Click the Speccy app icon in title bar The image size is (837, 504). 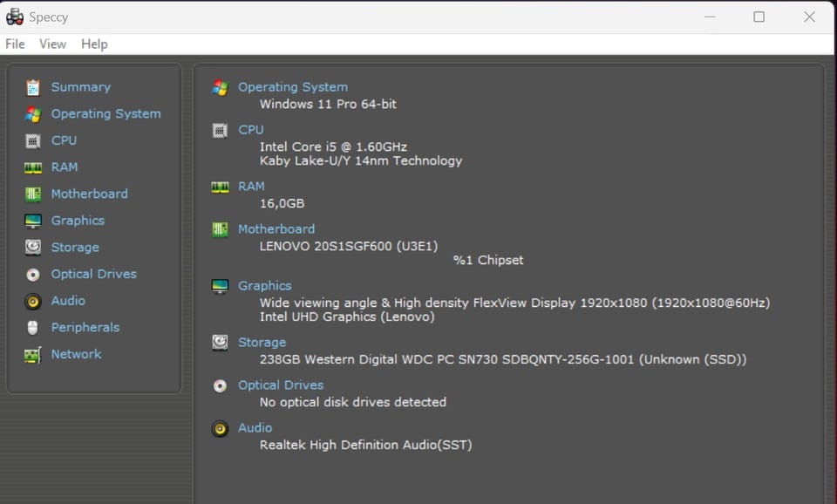15,17
